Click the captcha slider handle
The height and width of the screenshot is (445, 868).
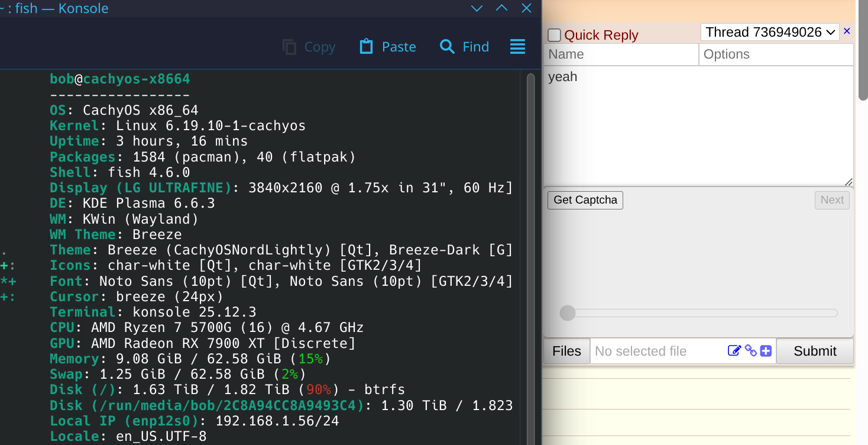tap(568, 313)
